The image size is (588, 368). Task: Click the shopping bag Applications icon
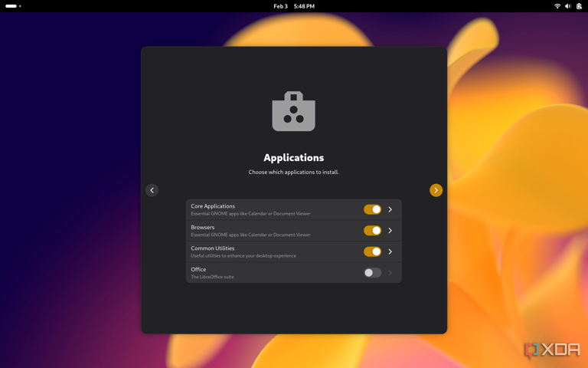point(294,111)
